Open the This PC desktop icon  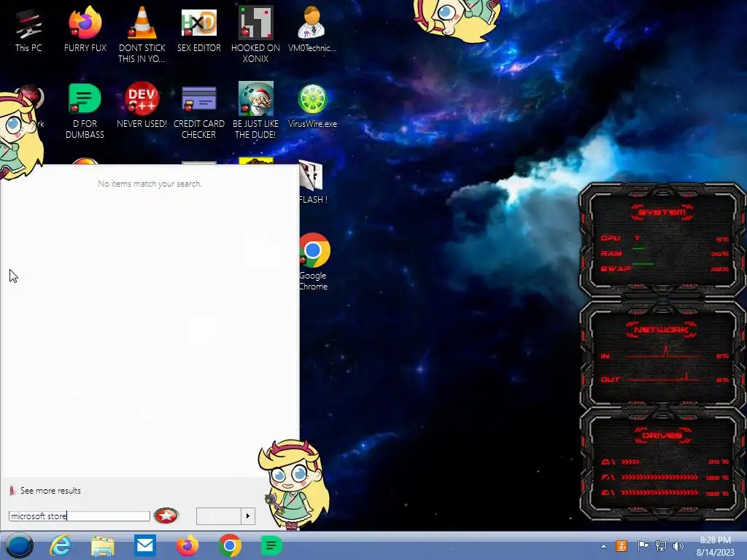(x=28, y=29)
